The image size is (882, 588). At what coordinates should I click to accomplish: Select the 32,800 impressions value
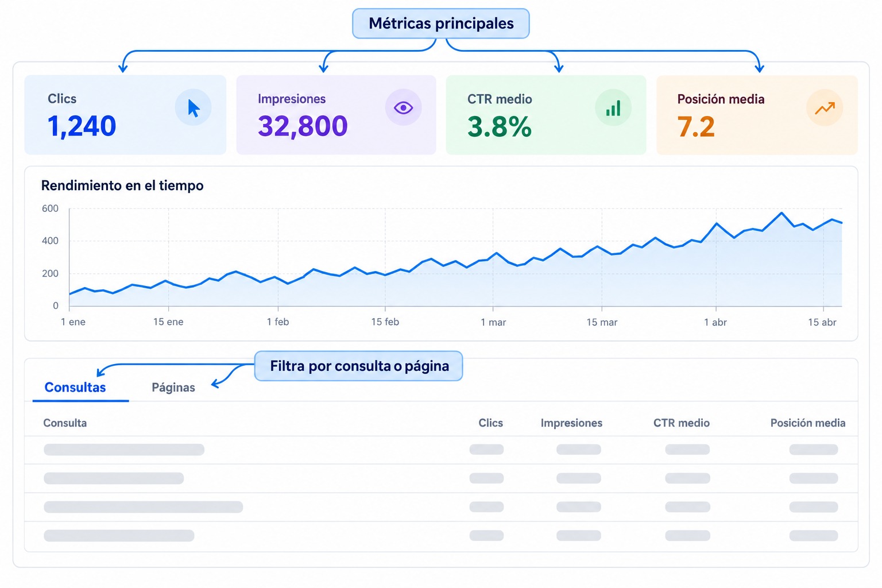click(303, 126)
